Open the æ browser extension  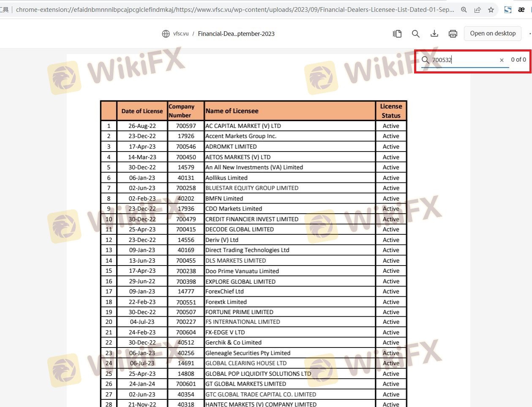click(x=521, y=10)
